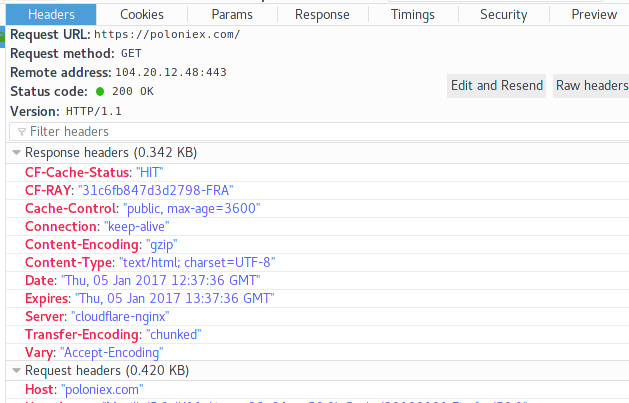Screen dimensions: 629x403
Task: Select the Request method GET value
Action: coord(131,53)
